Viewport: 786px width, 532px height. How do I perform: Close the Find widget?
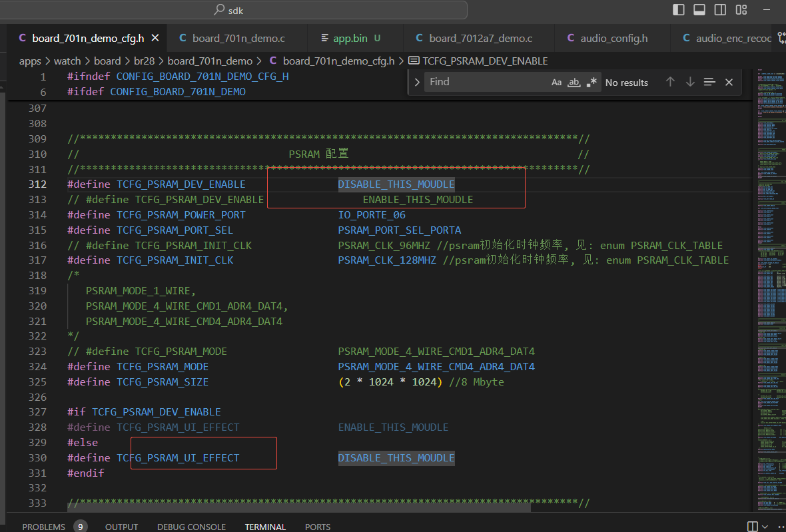coord(729,82)
